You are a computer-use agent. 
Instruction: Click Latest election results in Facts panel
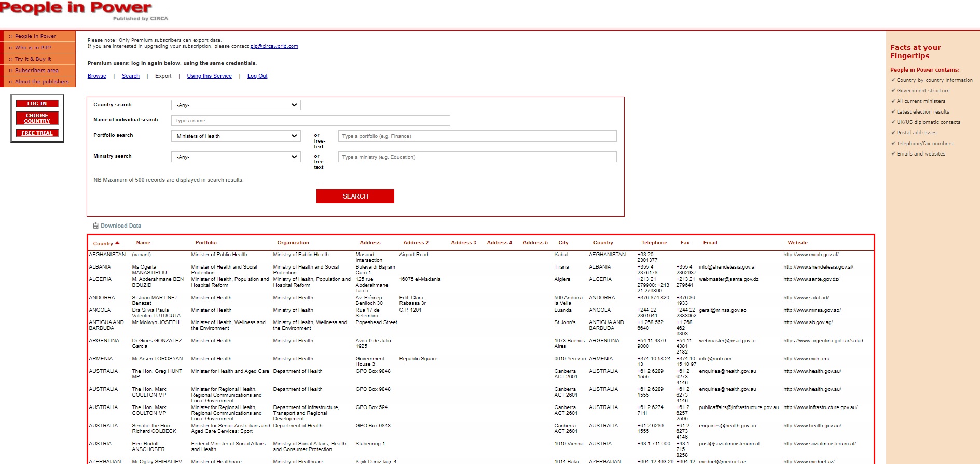click(x=923, y=112)
